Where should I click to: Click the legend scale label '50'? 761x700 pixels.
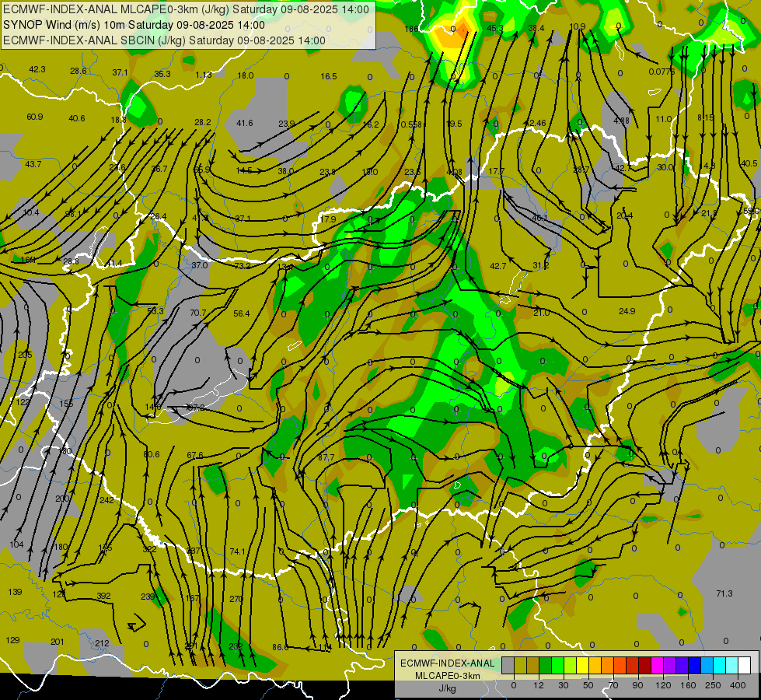[x=588, y=685]
